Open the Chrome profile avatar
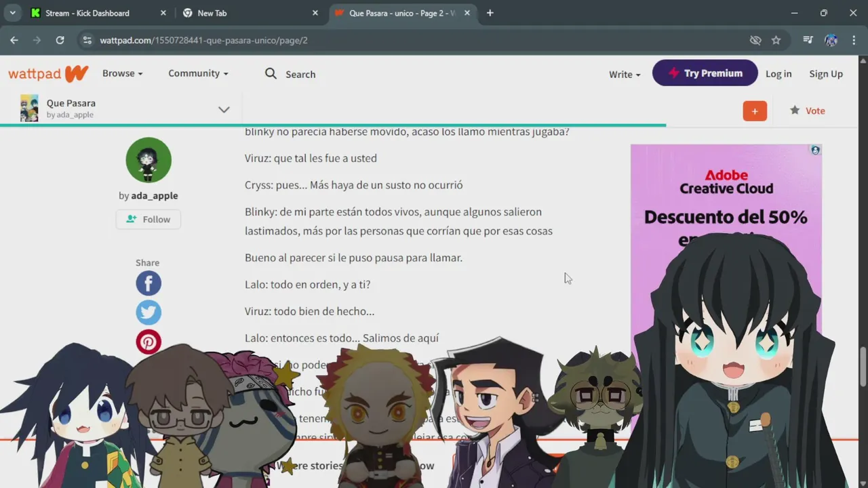 pos(831,40)
